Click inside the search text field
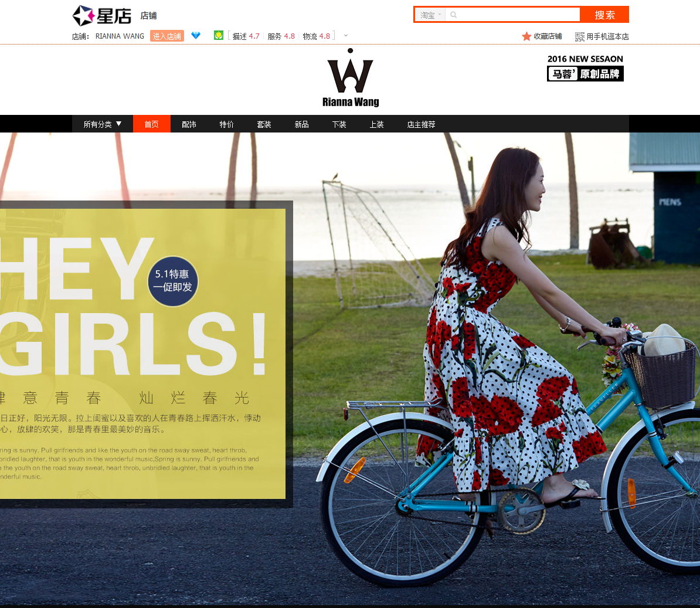Image resolution: width=700 pixels, height=608 pixels. click(518, 15)
